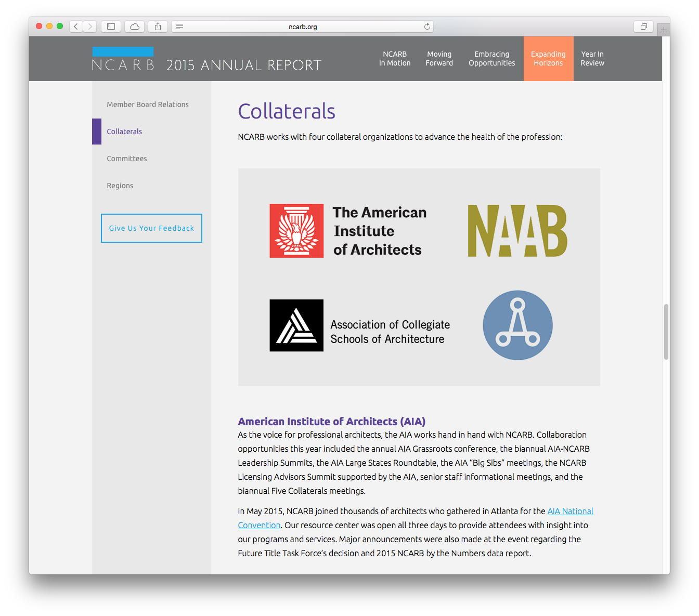
Task: Click the ACSA black triangle logo
Action: point(296,325)
